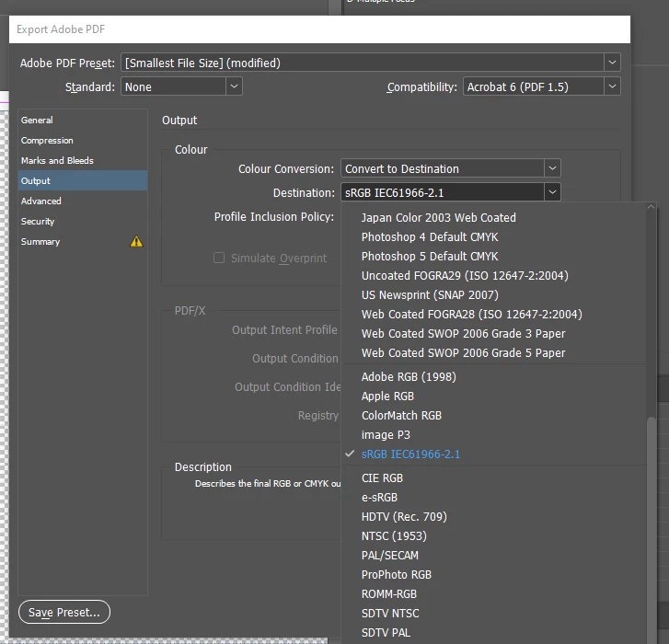Choose Web Coated FOGRA28 profile

click(493, 314)
